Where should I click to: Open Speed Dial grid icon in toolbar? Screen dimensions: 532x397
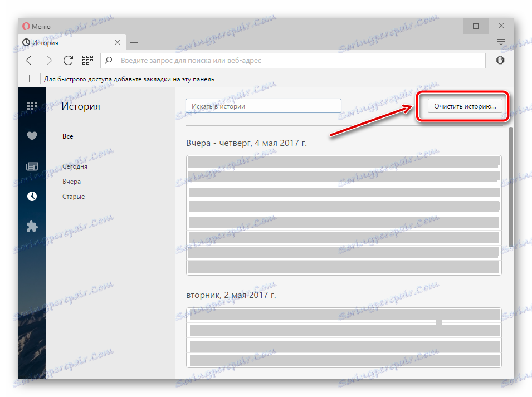coord(87,60)
